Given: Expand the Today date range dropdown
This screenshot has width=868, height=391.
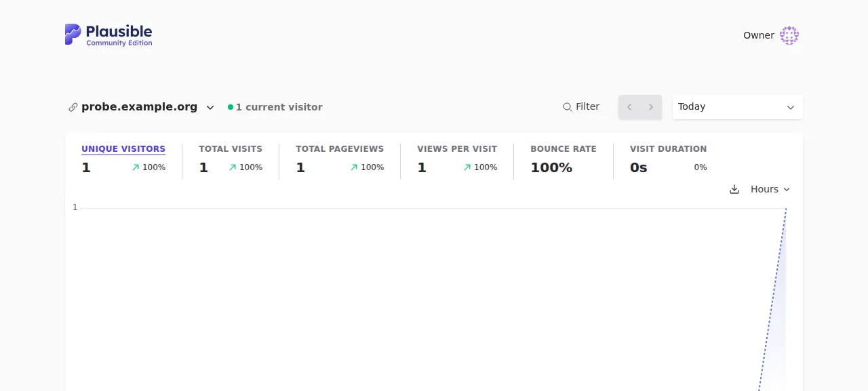Looking at the screenshot, I should (x=738, y=107).
